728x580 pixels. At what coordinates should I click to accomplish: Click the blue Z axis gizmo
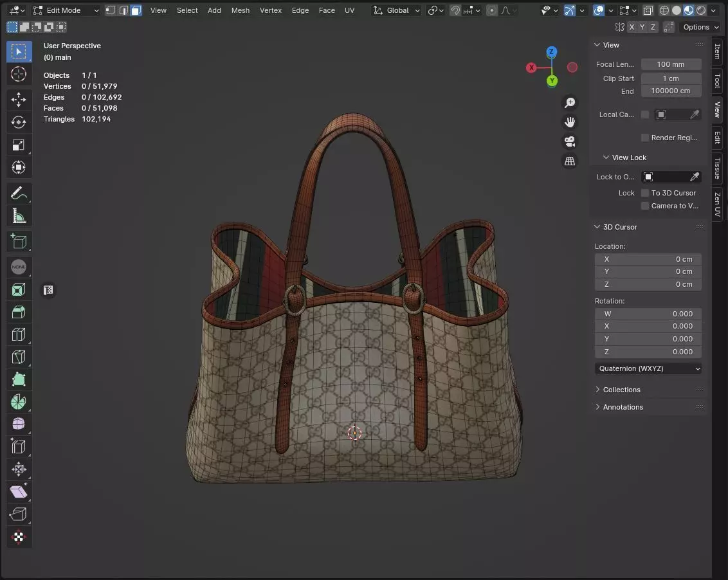click(x=552, y=51)
